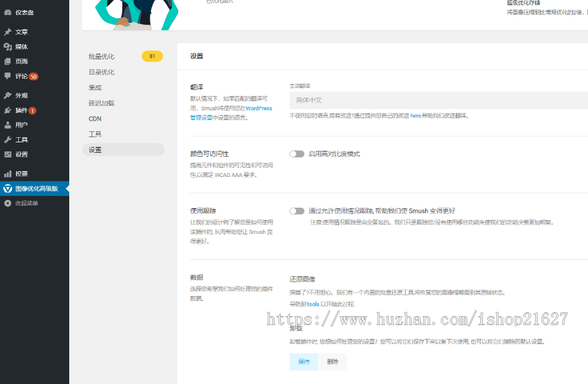
Task: Toggle usage tracking off under 使用跟踪 section
Action: coord(297,212)
